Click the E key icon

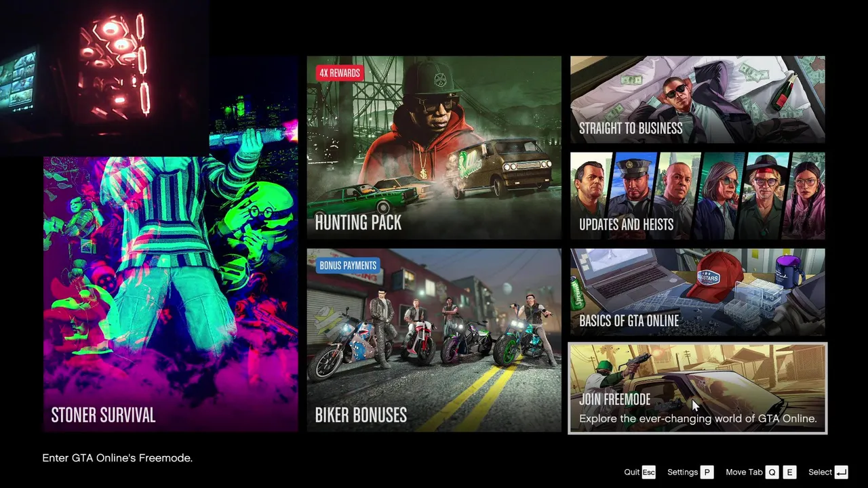789,472
